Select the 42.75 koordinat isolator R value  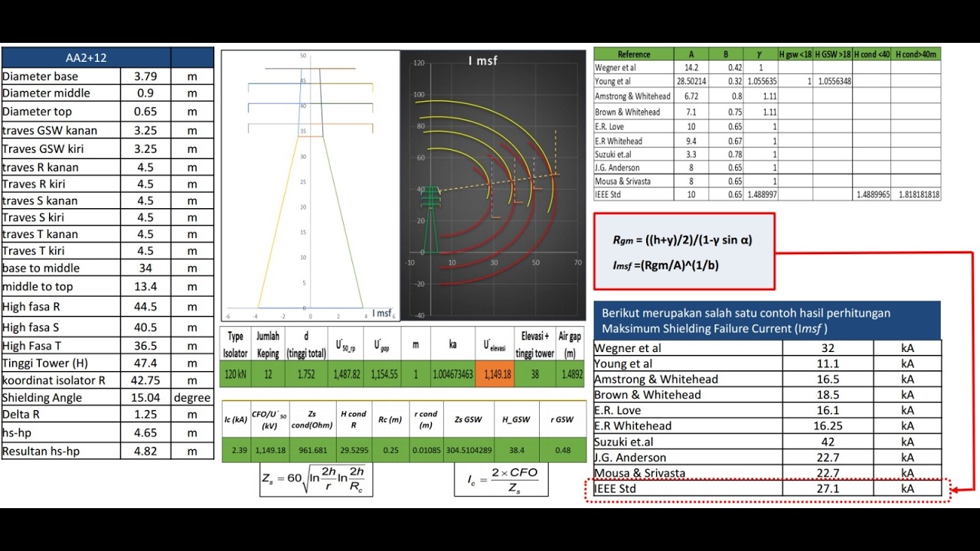[145, 380]
